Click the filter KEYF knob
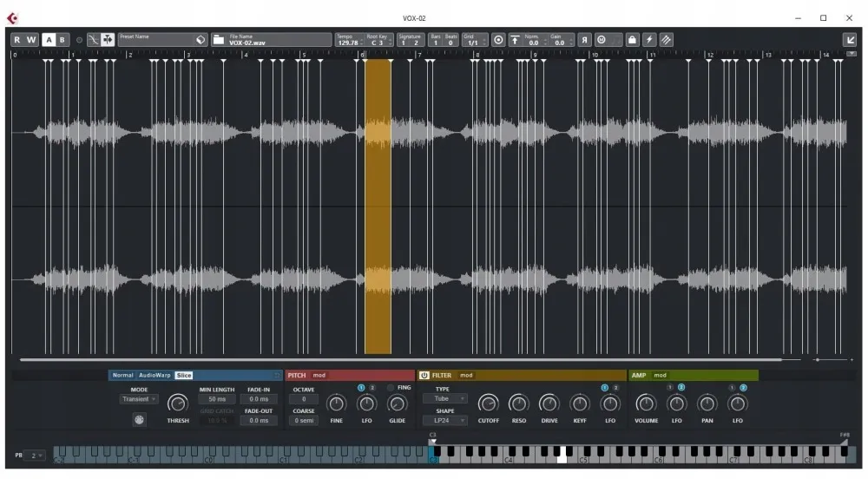The width and height of the screenshot is (868, 479). 580,404
